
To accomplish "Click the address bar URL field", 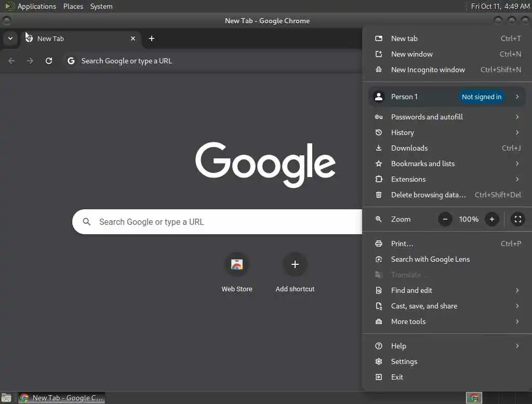I will pos(212,61).
